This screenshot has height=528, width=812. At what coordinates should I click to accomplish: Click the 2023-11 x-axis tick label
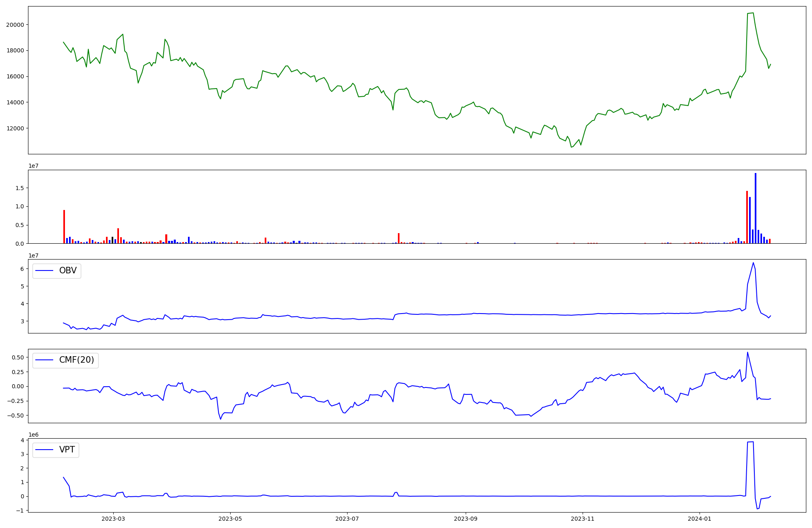583,519
